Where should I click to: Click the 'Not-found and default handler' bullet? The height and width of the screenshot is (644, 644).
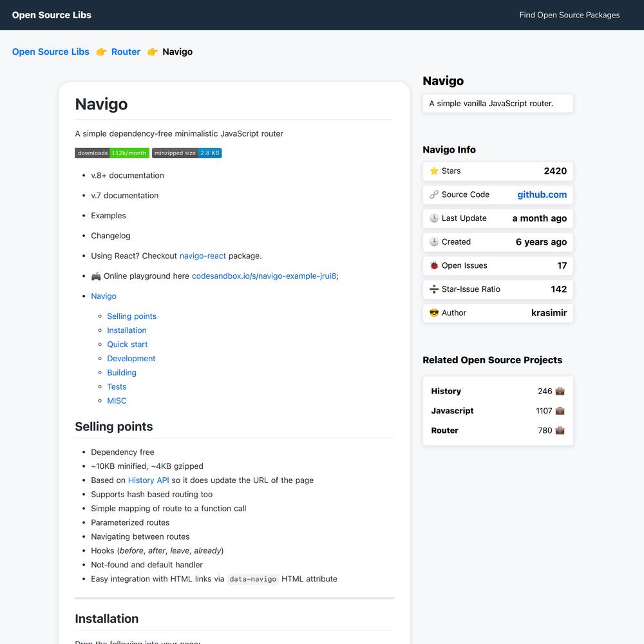pos(147,565)
